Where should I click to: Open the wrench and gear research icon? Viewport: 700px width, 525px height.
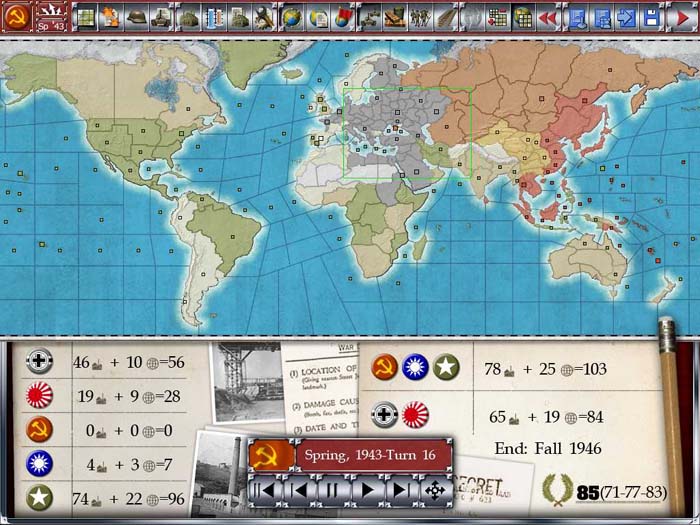266,18
